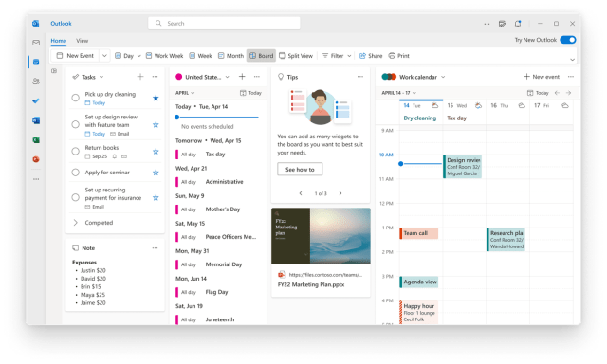The width and height of the screenshot is (607, 364).
Task: Add event to United States calendar
Action: point(242,77)
